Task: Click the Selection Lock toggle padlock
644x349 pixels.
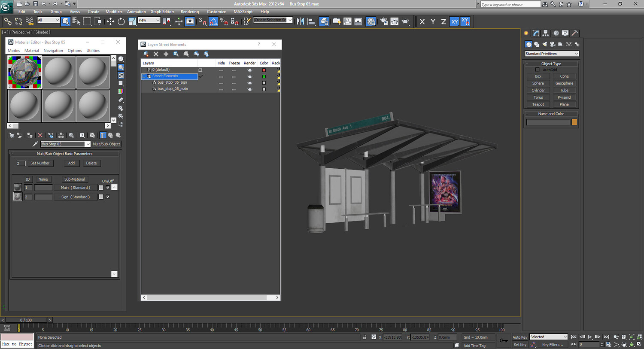Action: coord(365,337)
